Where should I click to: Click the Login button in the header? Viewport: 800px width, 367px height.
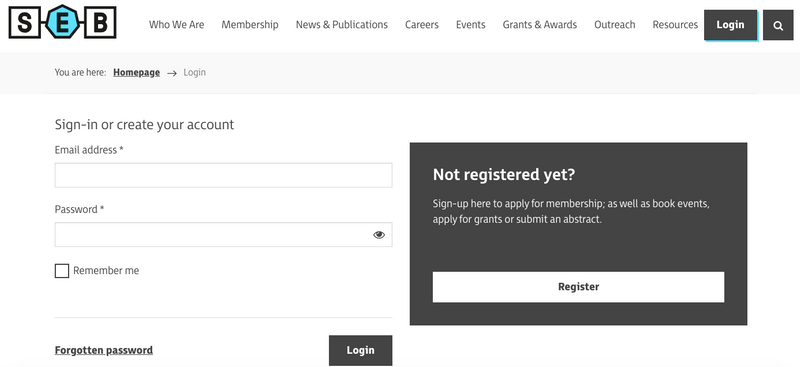[731, 25]
